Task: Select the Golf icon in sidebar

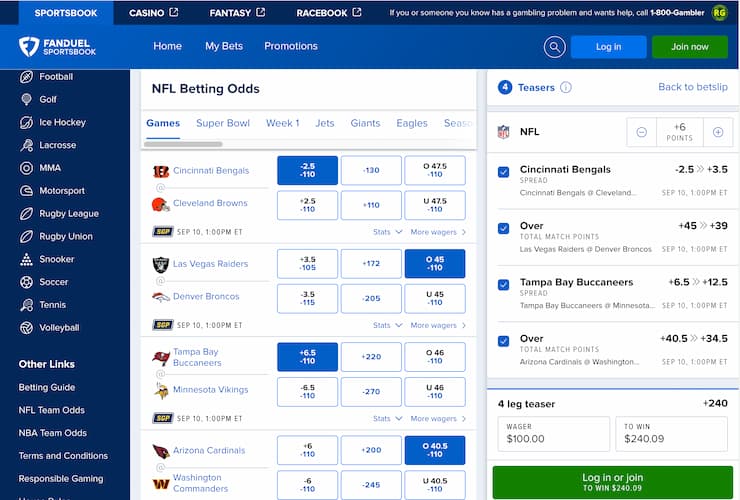Action: [26, 100]
